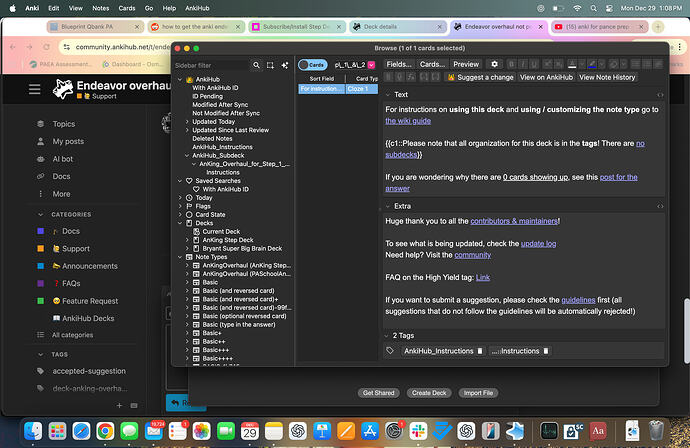
Task: Click View Note History button
Action: click(607, 77)
